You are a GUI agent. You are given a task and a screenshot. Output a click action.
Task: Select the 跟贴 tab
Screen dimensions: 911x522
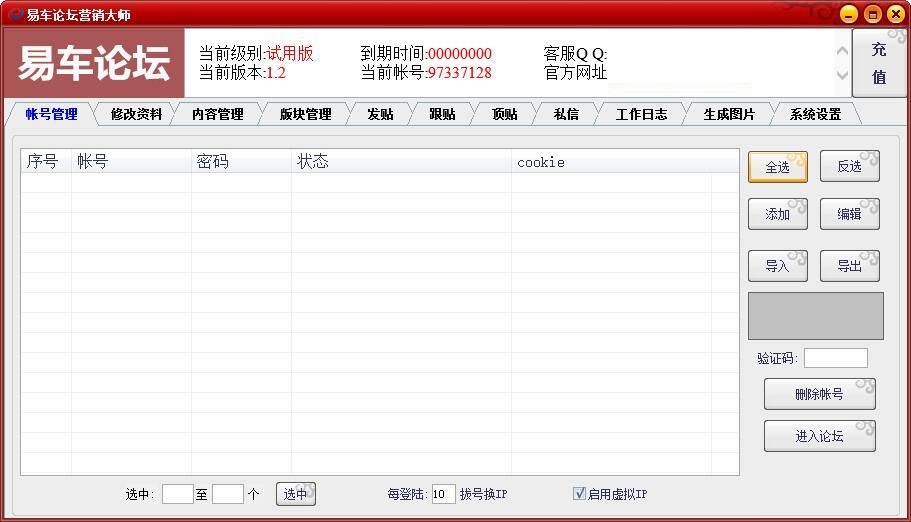click(x=442, y=114)
